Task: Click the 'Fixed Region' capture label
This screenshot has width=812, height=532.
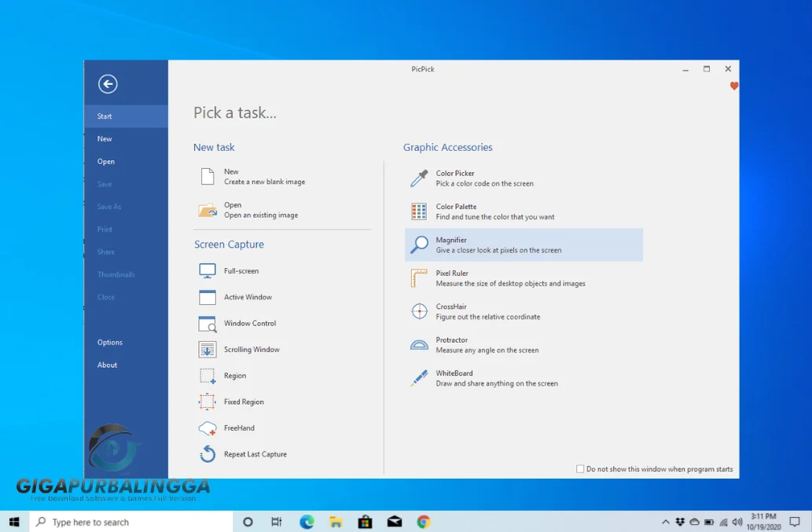Action: [244, 402]
